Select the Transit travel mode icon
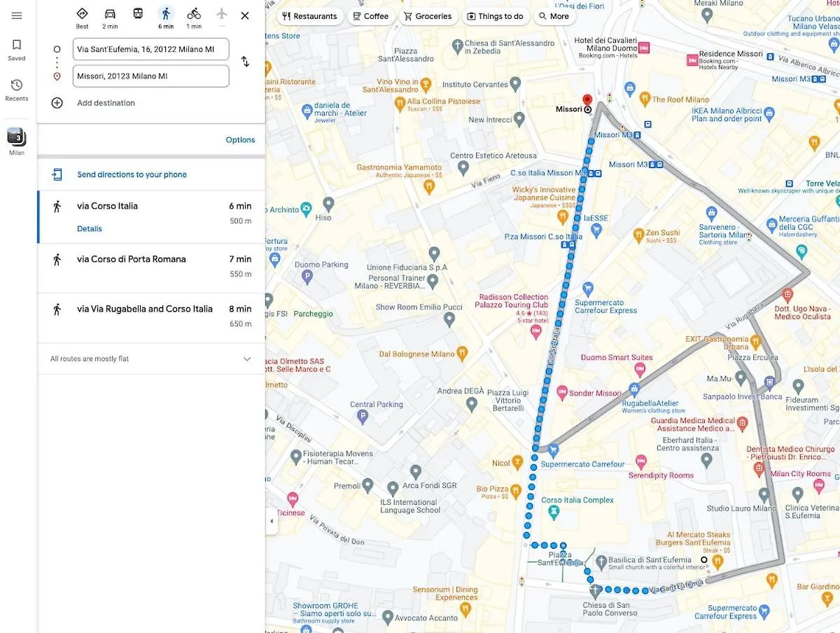Viewport: 840px width, 633px height. point(138,14)
